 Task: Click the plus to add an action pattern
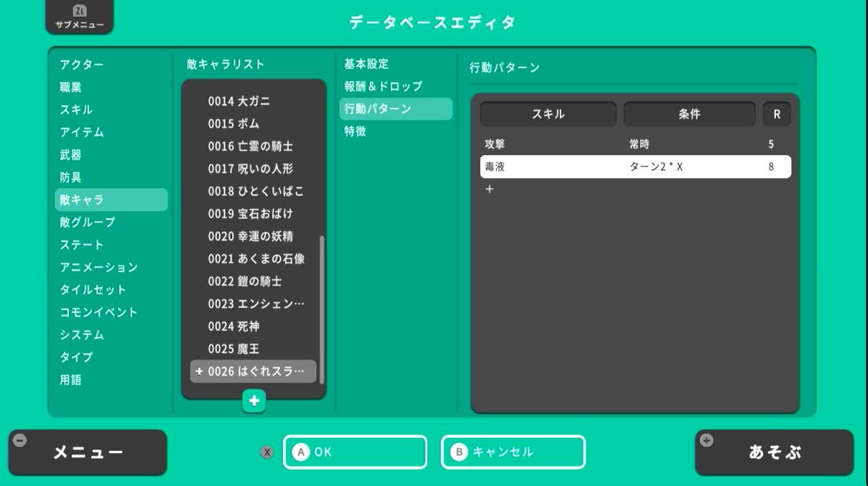490,190
